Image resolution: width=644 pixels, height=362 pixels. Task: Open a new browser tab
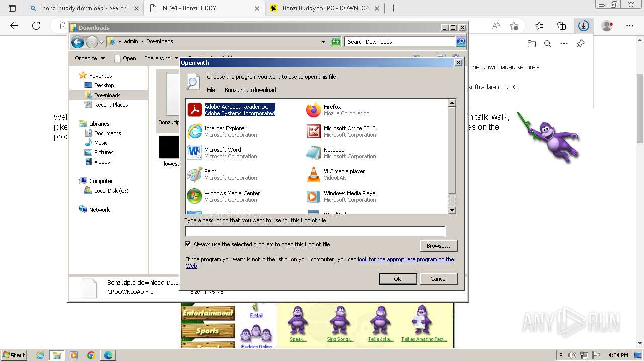(x=394, y=8)
